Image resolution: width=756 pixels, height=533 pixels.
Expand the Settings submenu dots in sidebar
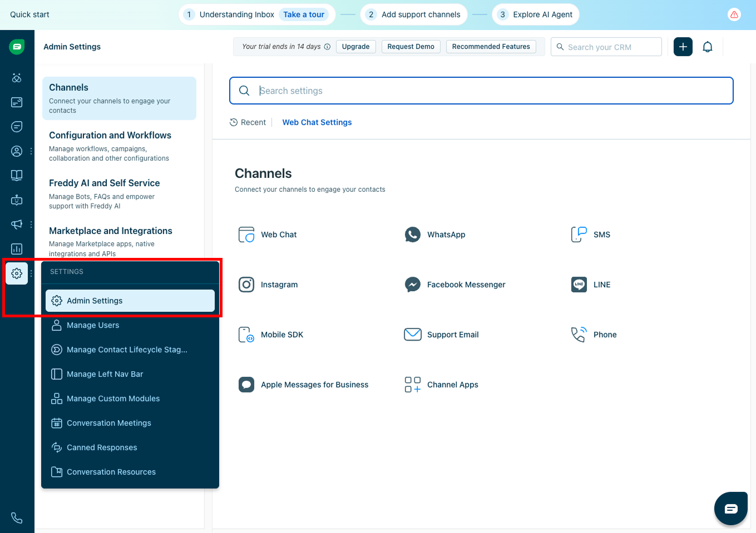point(31,273)
